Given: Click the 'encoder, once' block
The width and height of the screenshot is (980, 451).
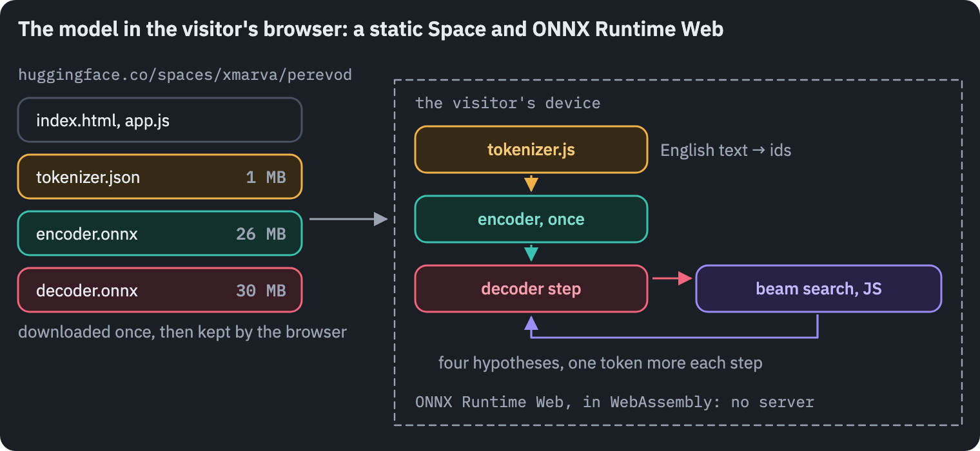Looking at the screenshot, I should (x=531, y=219).
